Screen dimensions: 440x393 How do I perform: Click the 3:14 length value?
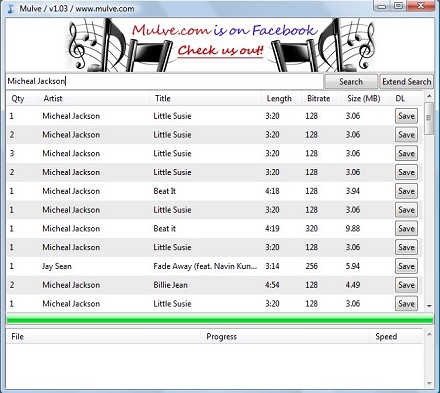click(x=272, y=266)
